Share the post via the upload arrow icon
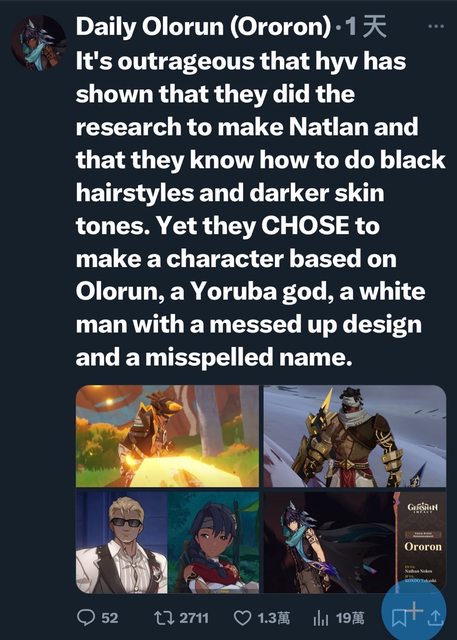This screenshot has height=640, width=457. (x=435, y=618)
